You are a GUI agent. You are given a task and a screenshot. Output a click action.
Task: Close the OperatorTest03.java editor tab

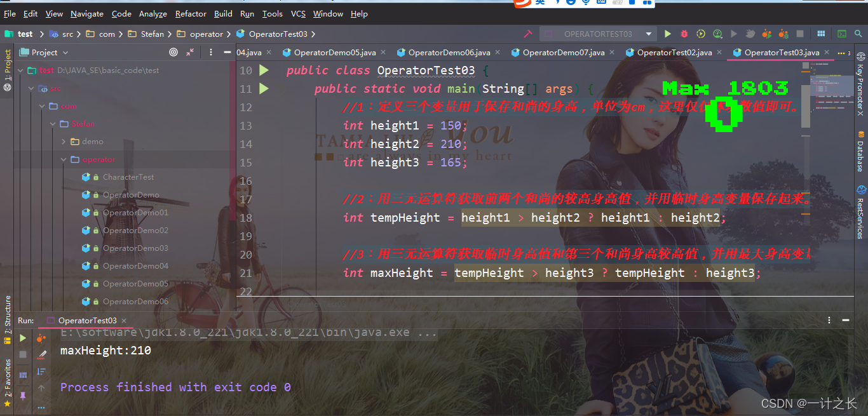tap(827, 53)
